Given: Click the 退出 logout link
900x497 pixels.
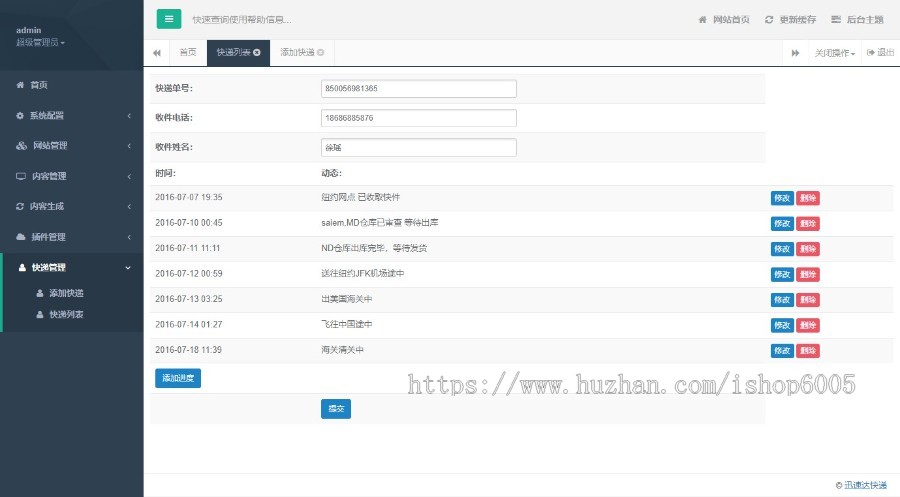Looking at the screenshot, I should [885, 52].
